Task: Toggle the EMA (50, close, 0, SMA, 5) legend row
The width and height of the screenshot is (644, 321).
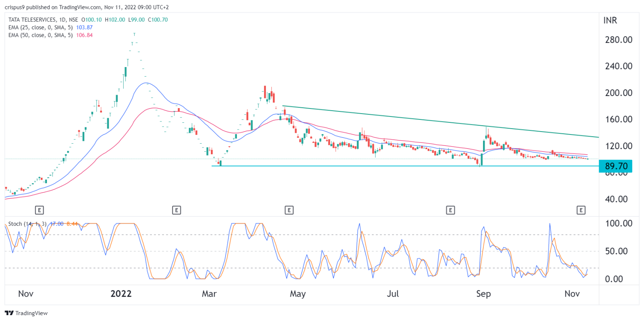Action: (x=40, y=36)
